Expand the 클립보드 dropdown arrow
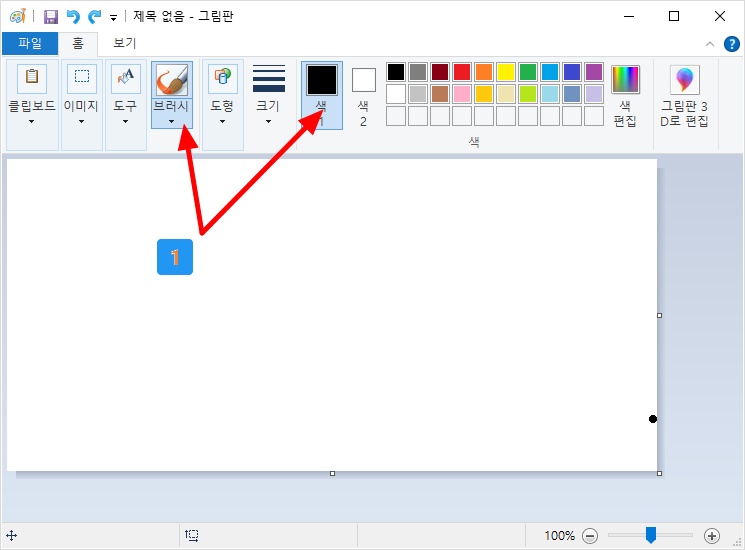This screenshot has width=745, height=550. pos(31,122)
